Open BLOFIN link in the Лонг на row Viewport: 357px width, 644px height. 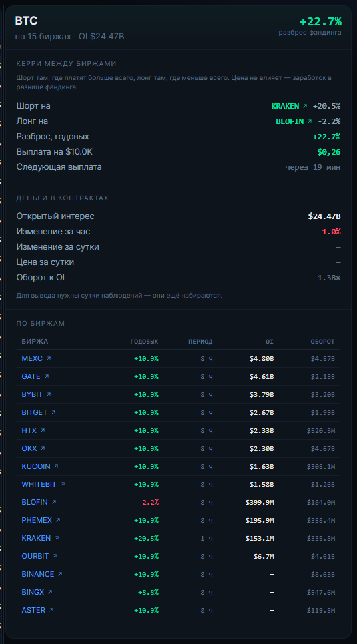(x=294, y=121)
